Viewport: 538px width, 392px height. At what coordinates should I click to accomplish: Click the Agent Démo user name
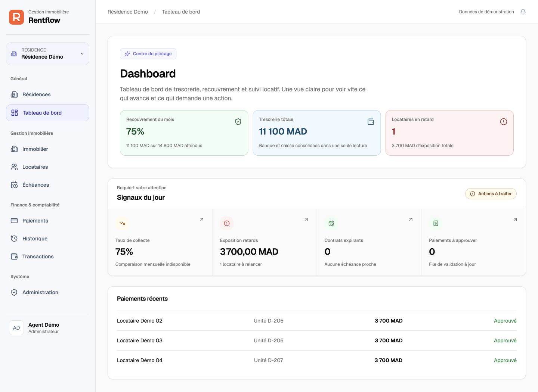click(x=44, y=325)
